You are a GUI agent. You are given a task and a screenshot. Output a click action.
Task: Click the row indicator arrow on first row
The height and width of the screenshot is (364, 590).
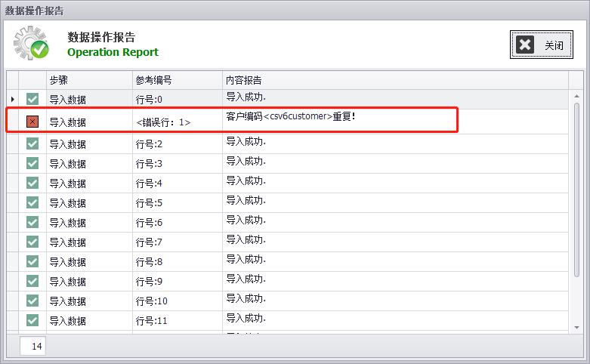pos(12,99)
